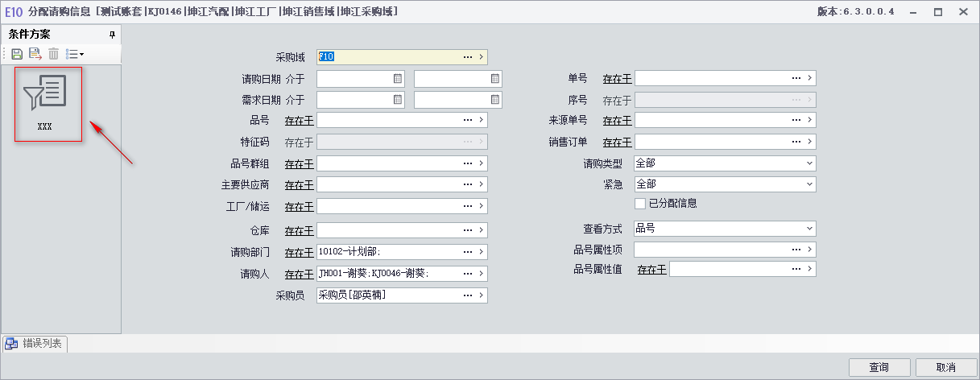Click the 取消 button
Image resolution: width=980 pixels, height=380 pixels.
point(946,367)
